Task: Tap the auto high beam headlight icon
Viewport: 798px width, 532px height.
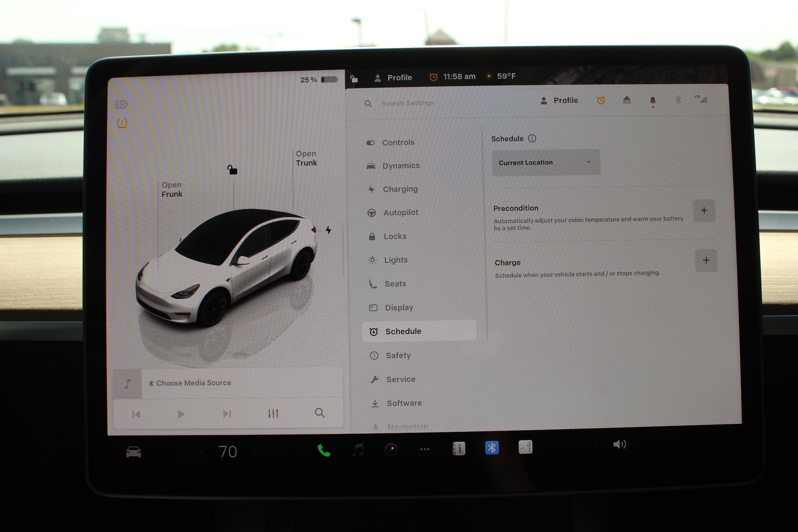Action: click(121, 104)
